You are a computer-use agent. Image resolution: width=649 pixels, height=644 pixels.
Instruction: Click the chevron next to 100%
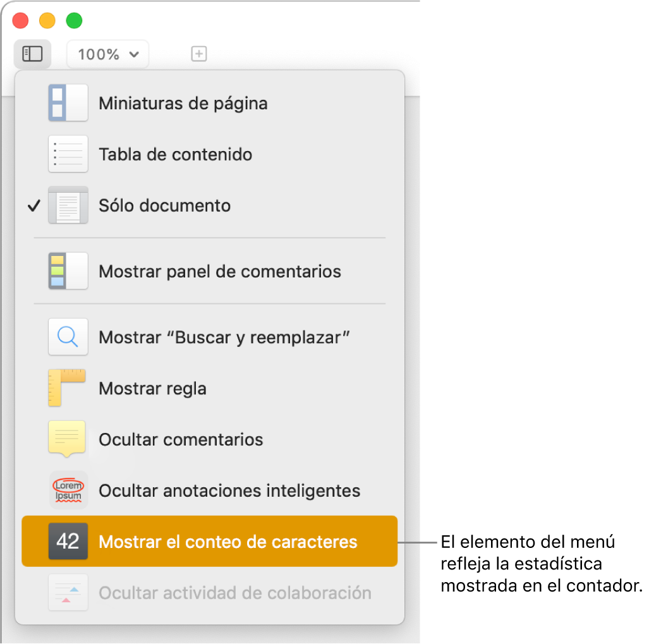pos(134,54)
